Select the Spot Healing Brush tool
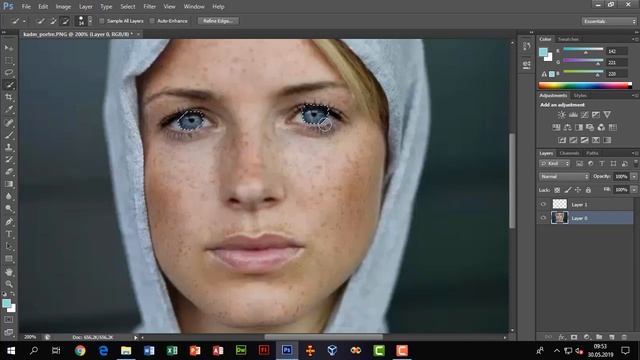 click(x=9, y=122)
